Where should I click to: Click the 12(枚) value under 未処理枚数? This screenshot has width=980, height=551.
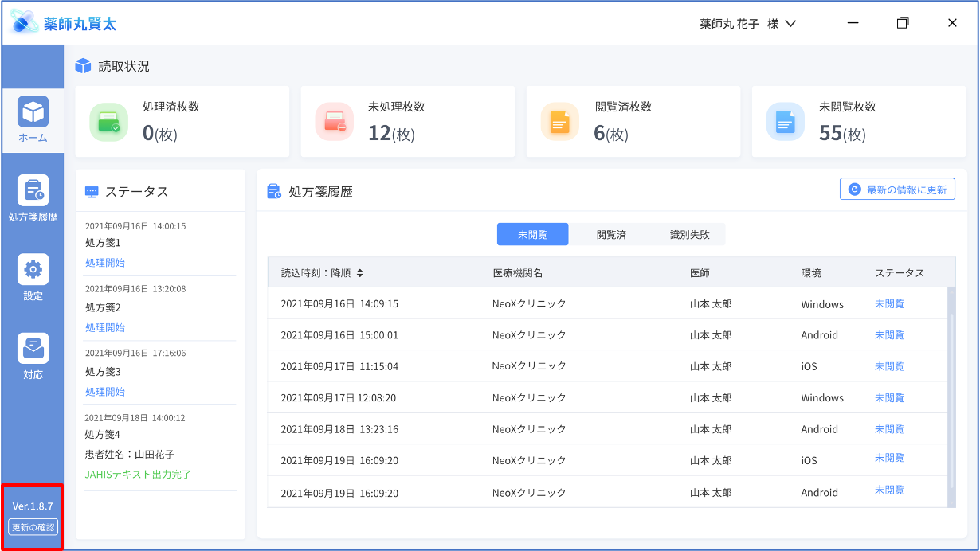(x=391, y=133)
